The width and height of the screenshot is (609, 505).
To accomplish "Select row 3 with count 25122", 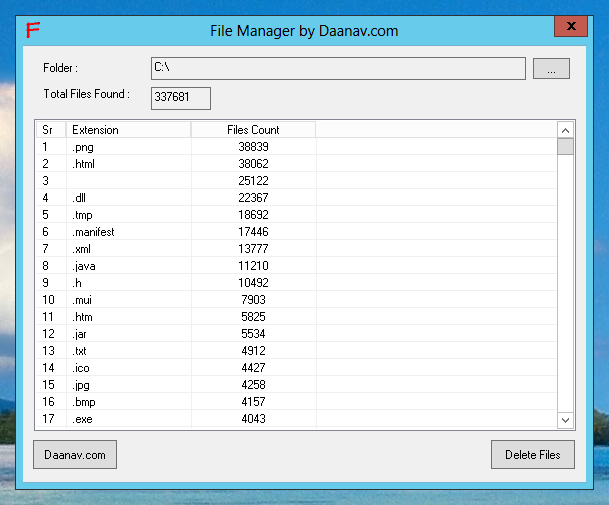I will tap(297, 181).
